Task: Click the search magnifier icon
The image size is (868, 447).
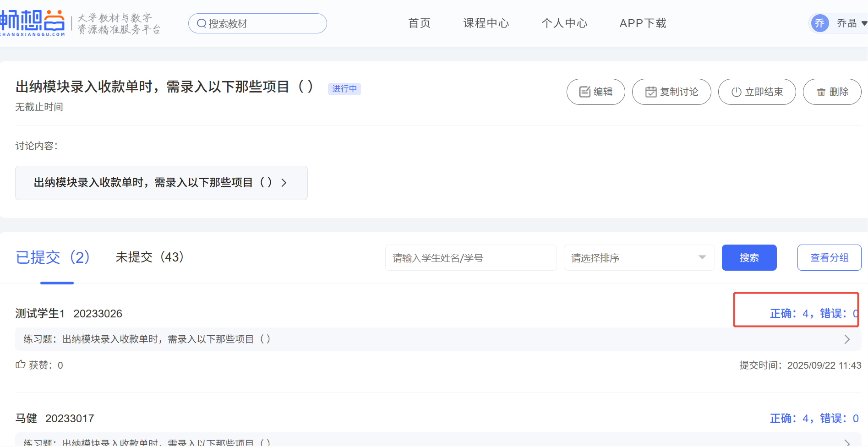Action: pos(201,23)
